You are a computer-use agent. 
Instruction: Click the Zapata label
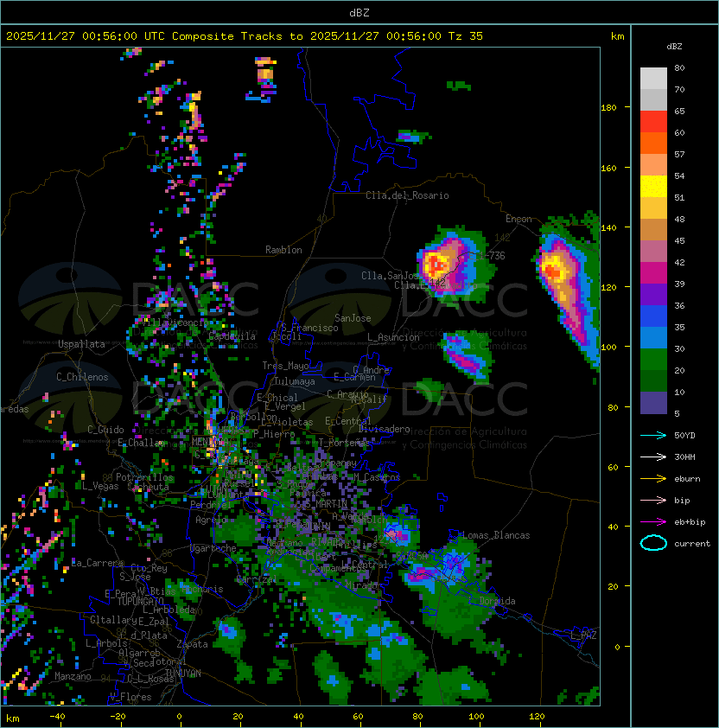(192, 644)
